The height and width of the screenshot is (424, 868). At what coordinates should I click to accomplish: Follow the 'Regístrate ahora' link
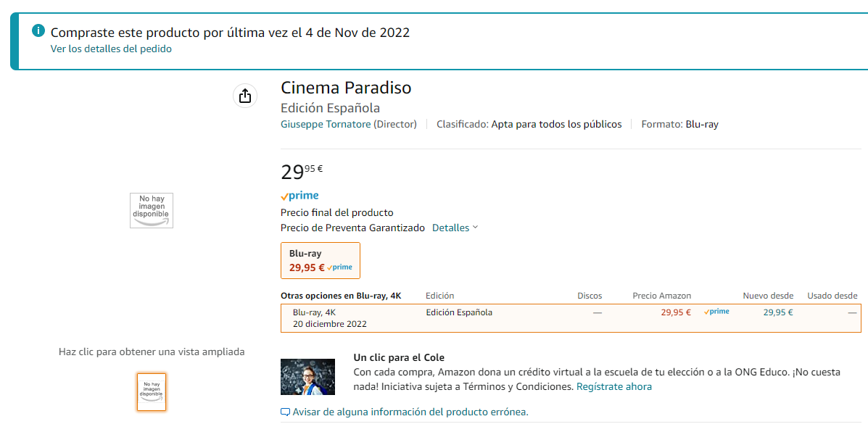[614, 386]
